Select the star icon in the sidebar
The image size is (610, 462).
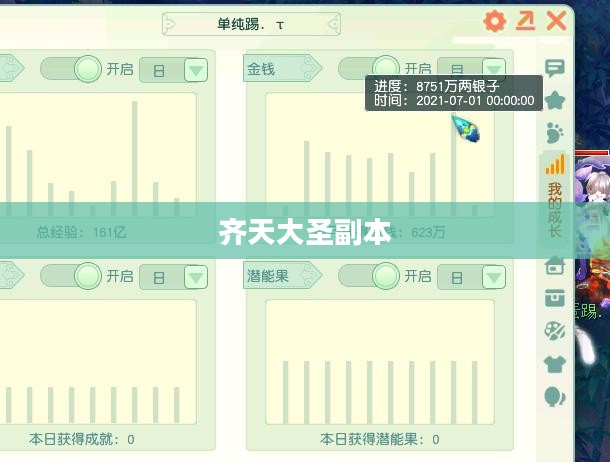click(555, 101)
